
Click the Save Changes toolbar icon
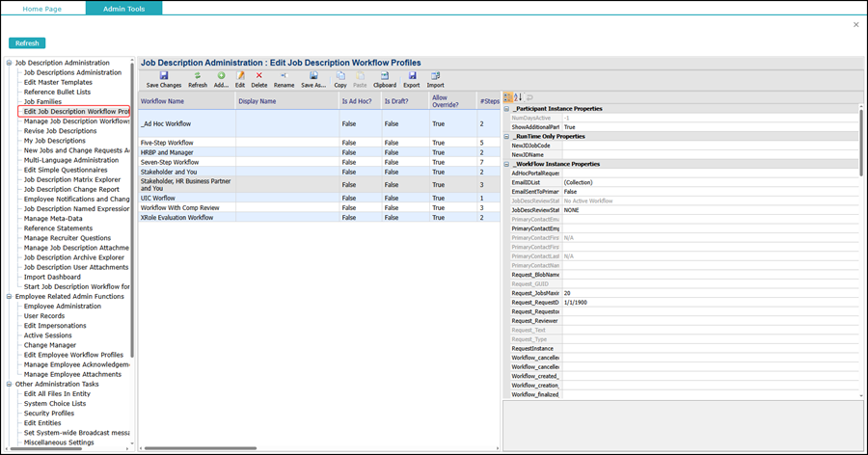click(163, 75)
